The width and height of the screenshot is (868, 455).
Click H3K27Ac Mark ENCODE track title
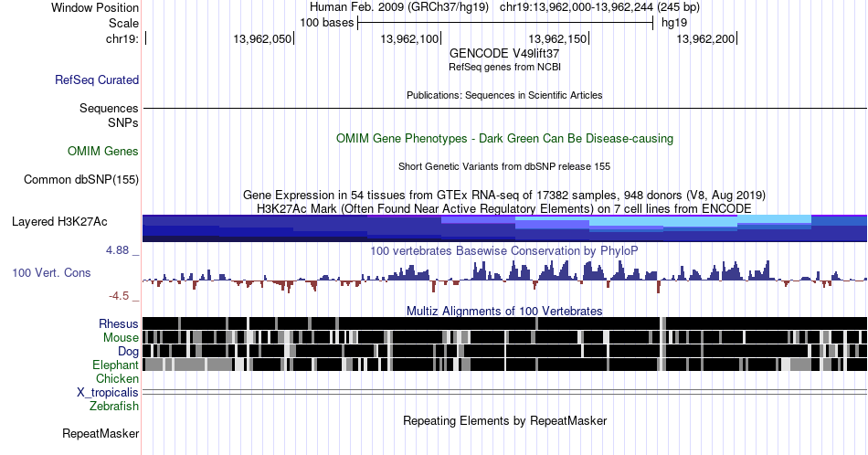coord(504,208)
